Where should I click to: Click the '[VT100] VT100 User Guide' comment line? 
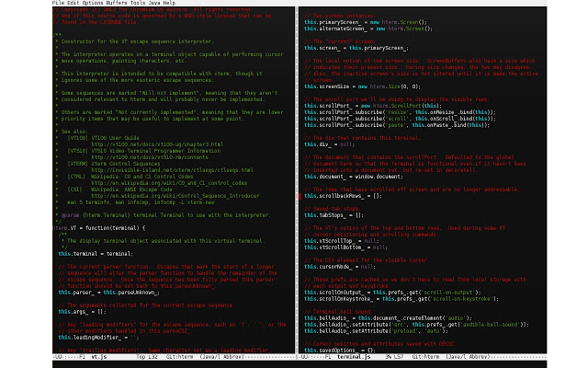tap(103, 138)
